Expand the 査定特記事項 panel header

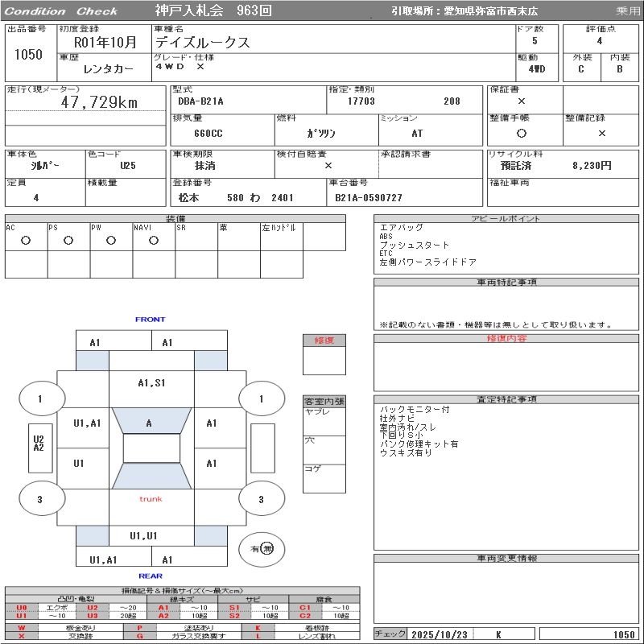507,399
